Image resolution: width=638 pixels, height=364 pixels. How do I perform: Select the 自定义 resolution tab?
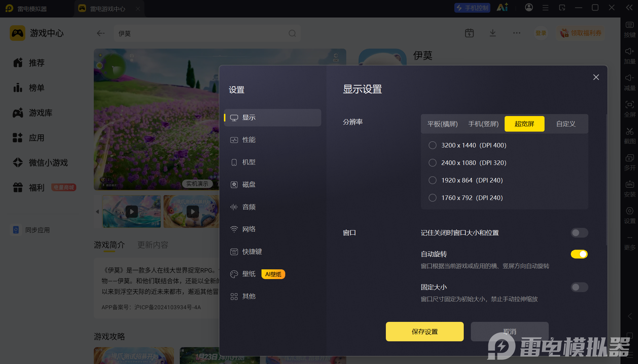coord(566,124)
